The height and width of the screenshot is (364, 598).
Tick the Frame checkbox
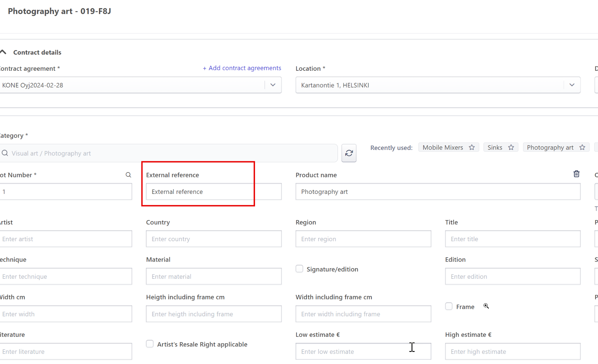tap(449, 306)
